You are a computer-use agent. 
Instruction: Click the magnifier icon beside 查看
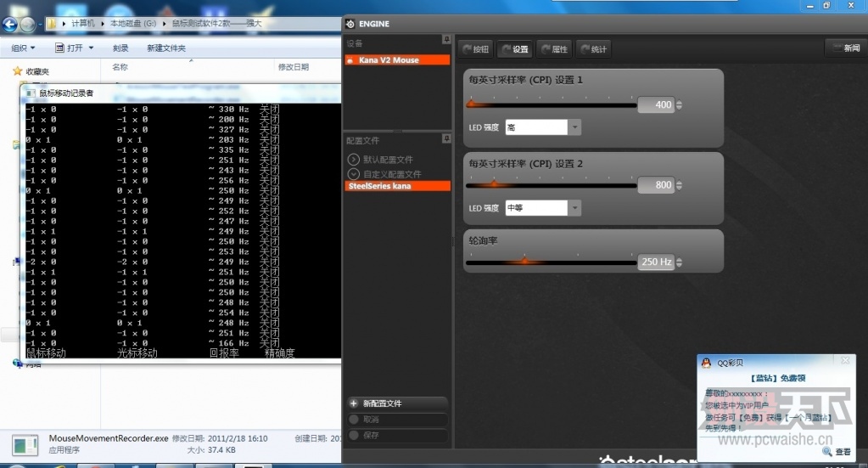[x=827, y=452]
